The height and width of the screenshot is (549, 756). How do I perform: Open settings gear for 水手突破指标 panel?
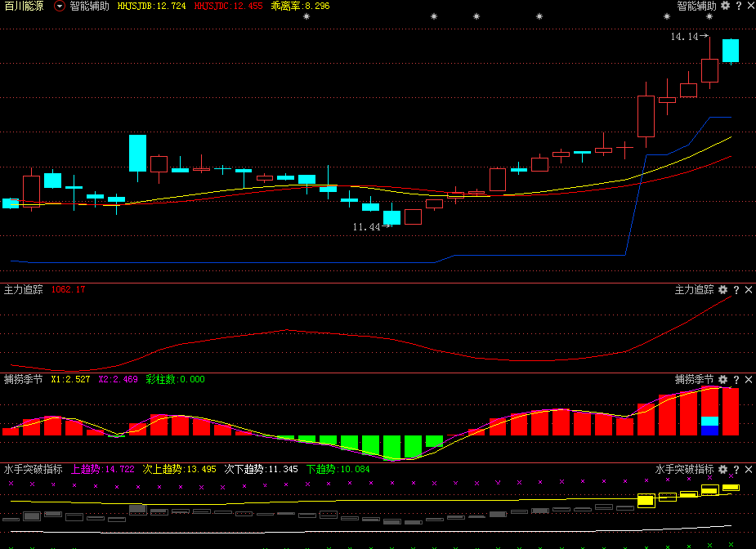[x=722, y=470]
